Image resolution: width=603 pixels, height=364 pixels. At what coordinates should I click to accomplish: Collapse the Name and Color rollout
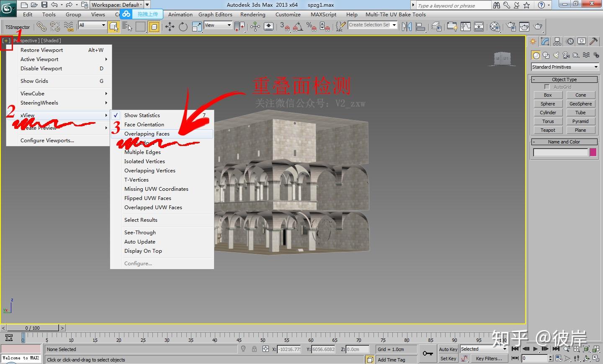click(x=564, y=142)
